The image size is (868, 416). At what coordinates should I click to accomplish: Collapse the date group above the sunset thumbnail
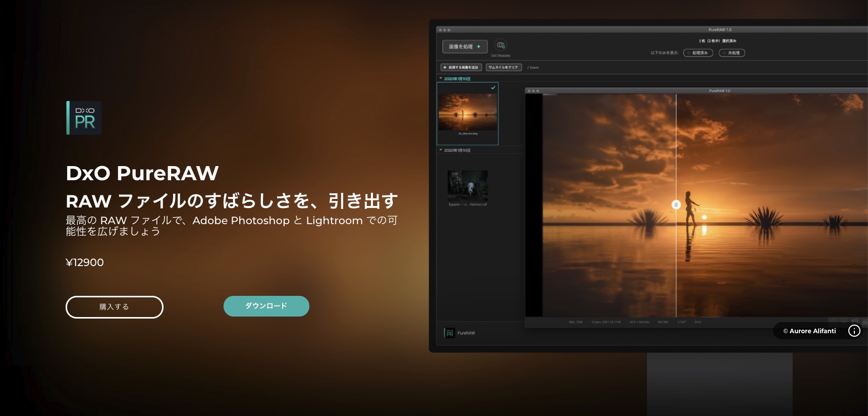tap(441, 79)
